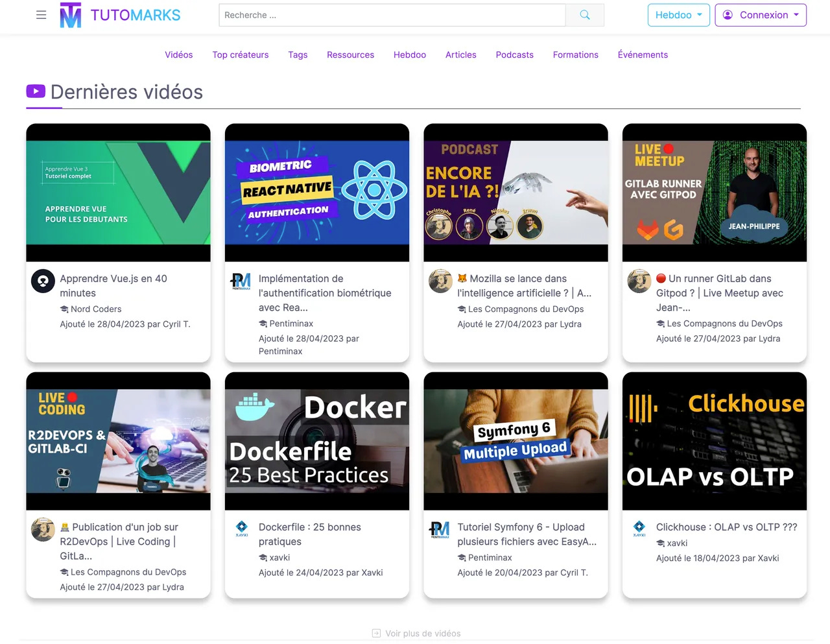The image size is (830, 644).
Task: Click the Voir plus de vidéos arrow icon
Action: [x=376, y=633]
